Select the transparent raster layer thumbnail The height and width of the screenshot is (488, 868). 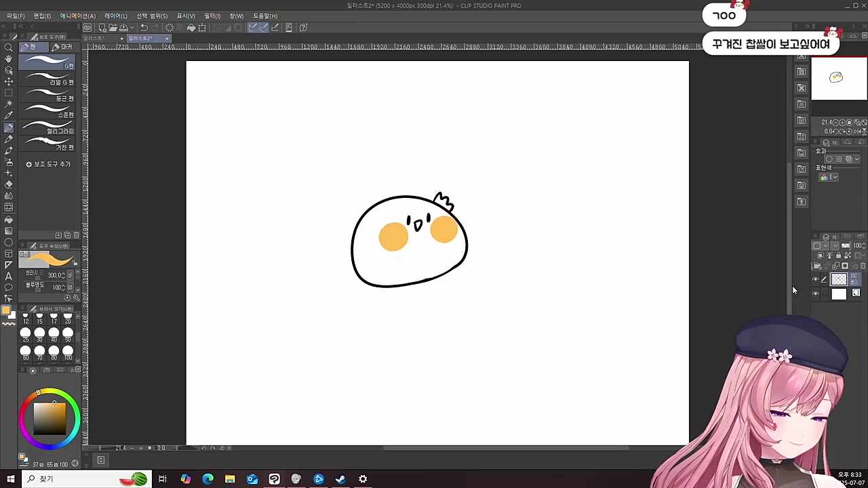[x=839, y=279]
